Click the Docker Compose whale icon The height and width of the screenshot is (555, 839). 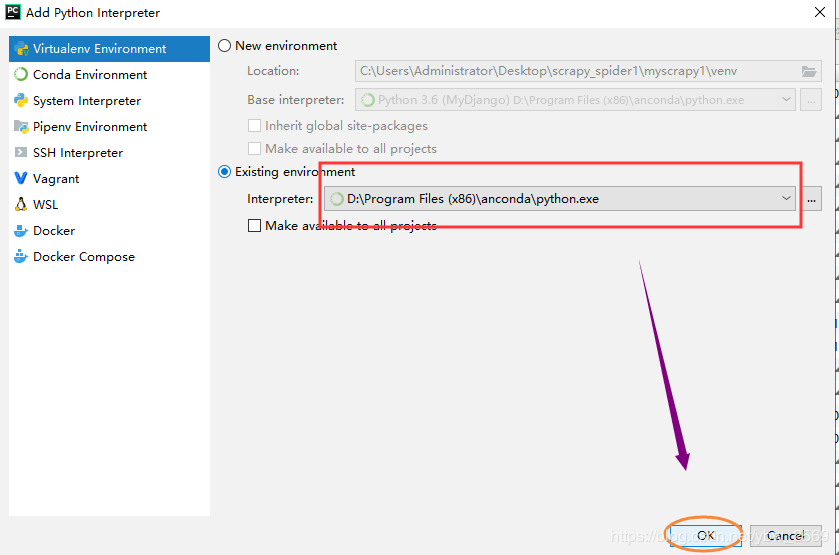click(21, 256)
